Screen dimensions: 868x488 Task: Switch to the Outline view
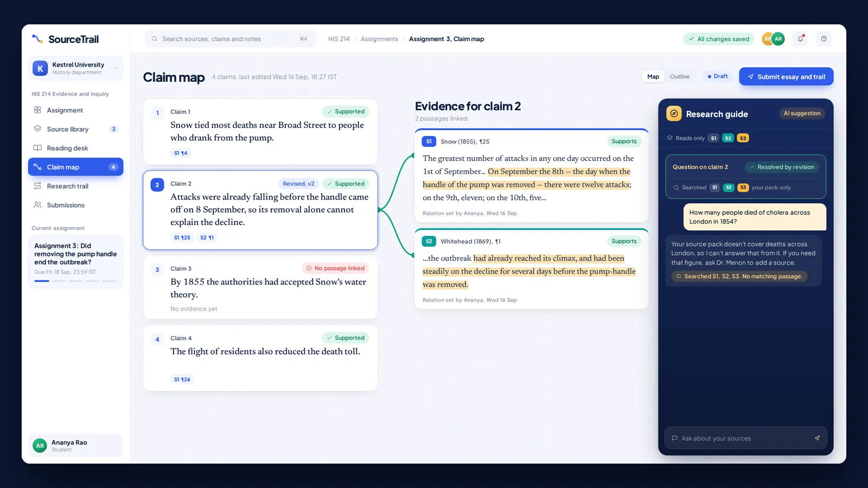coord(680,76)
